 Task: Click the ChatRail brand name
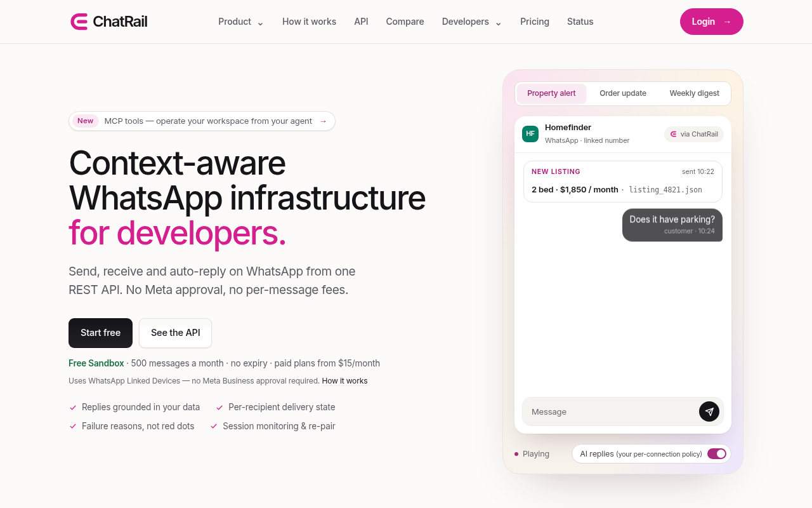click(x=120, y=22)
